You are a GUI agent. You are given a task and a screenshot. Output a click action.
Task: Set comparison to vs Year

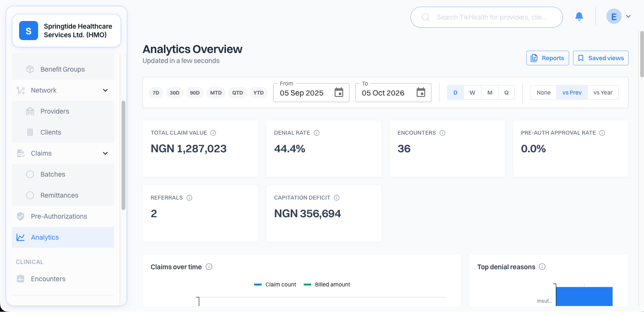point(603,93)
